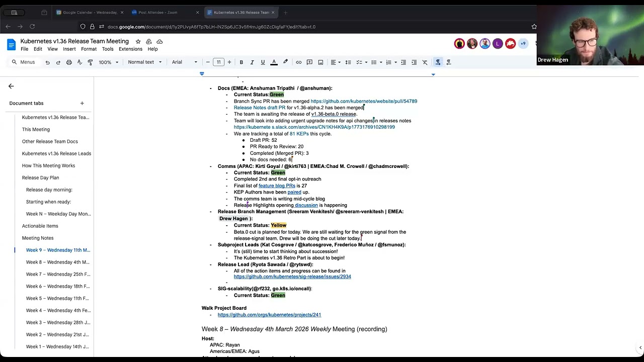644x362 pixels.
Task: Collapse document tabs with back arrow
Action: pyautogui.click(x=11, y=86)
